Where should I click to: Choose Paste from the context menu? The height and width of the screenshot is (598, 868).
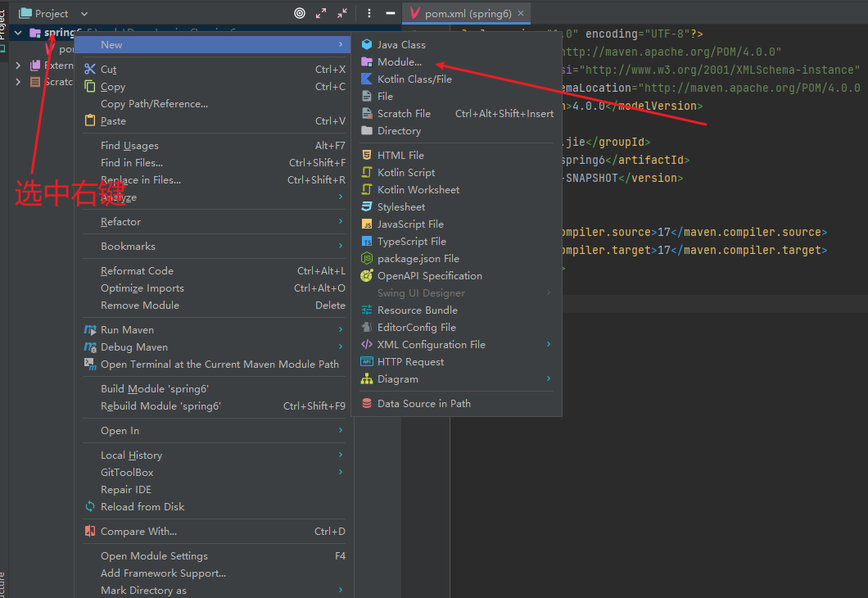(x=213, y=120)
